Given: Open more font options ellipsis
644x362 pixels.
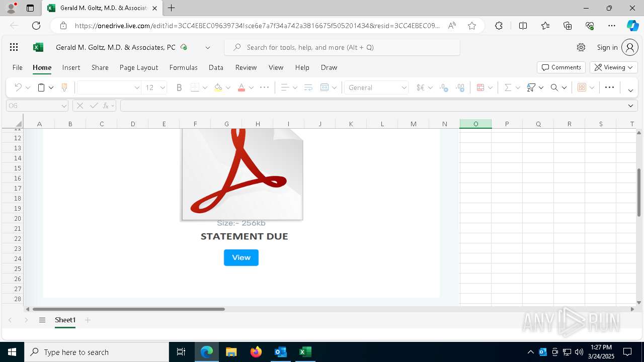Looking at the screenshot, I should click(x=264, y=87).
